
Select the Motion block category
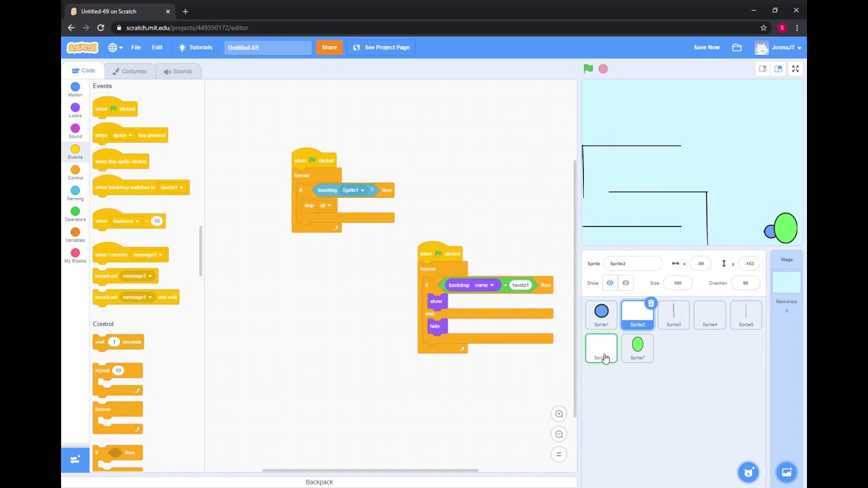(75, 89)
